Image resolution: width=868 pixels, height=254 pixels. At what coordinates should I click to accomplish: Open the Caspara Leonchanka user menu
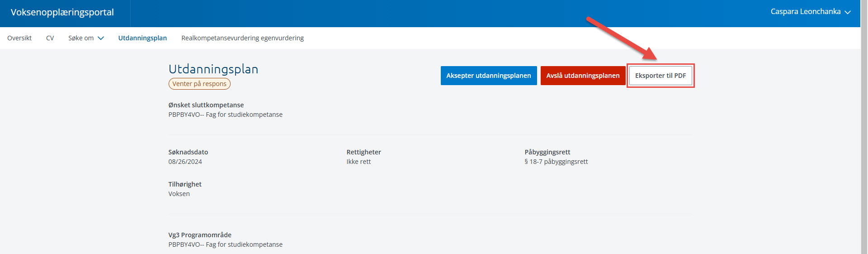click(x=811, y=12)
